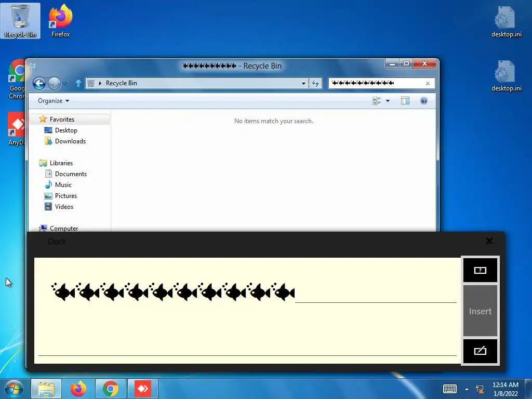
Task: Open the Music library
Action: click(63, 184)
